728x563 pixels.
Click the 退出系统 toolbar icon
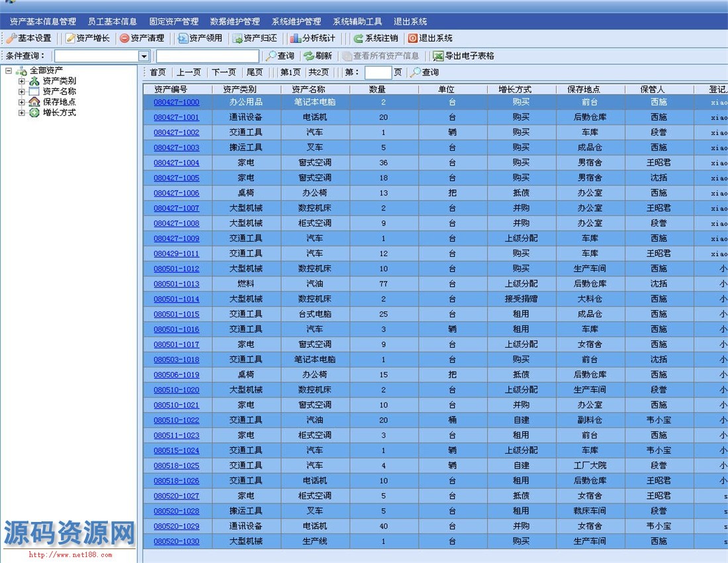coord(412,38)
